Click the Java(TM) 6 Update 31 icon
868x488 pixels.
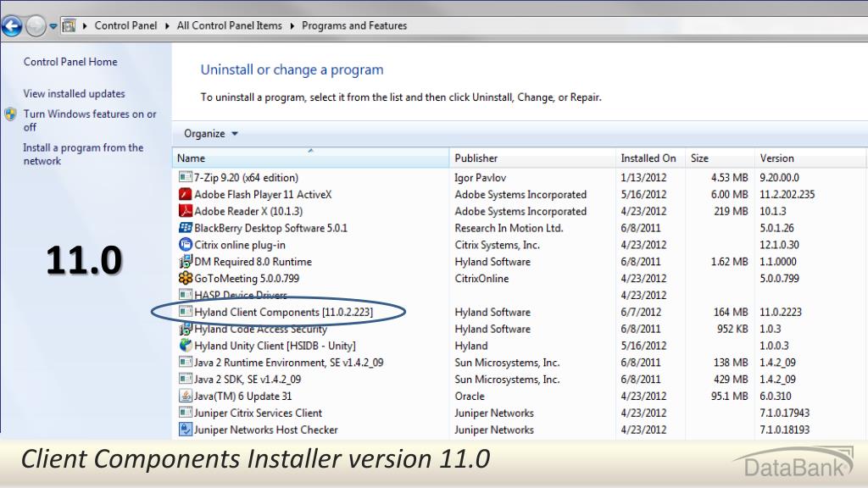coord(186,396)
